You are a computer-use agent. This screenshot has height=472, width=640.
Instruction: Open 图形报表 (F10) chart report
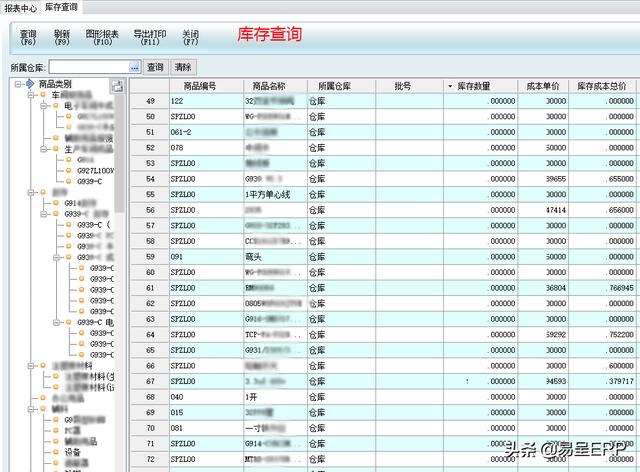click(102, 38)
